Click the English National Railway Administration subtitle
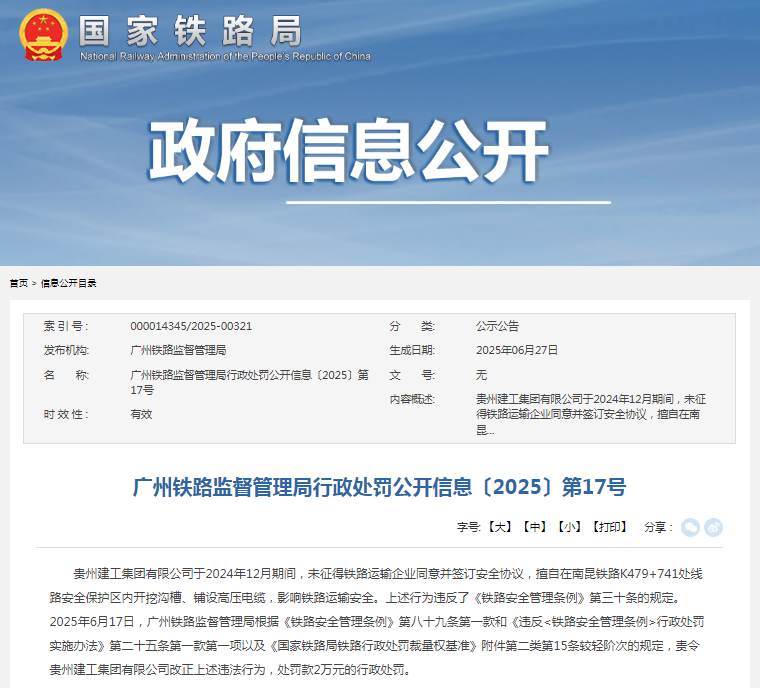The height and width of the screenshot is (688, 760). pyautogui.click(x=224, y=57)
